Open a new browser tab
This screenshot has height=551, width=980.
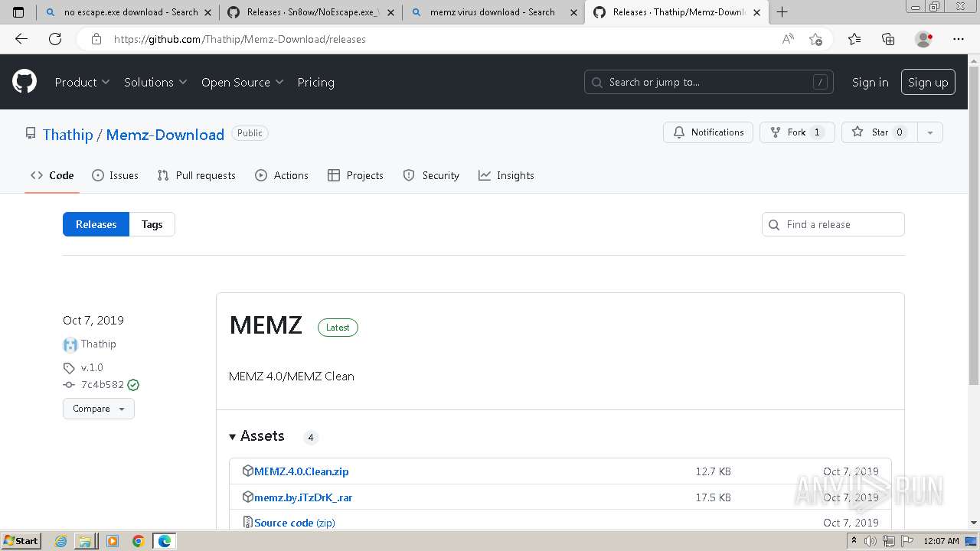(782, 12)
